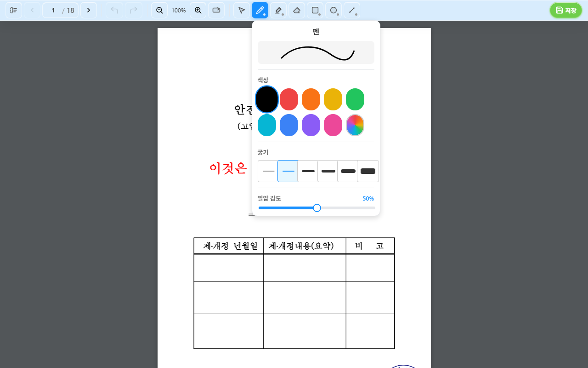Select the line drawing tool
The image size is (588, 368).
click(352, 10)
